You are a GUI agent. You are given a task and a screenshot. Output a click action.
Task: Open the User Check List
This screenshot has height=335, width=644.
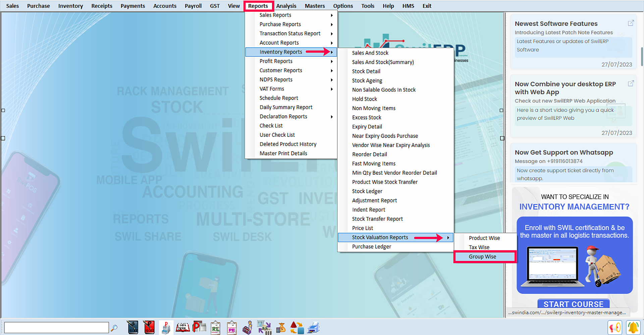click(x=291, y=135)
